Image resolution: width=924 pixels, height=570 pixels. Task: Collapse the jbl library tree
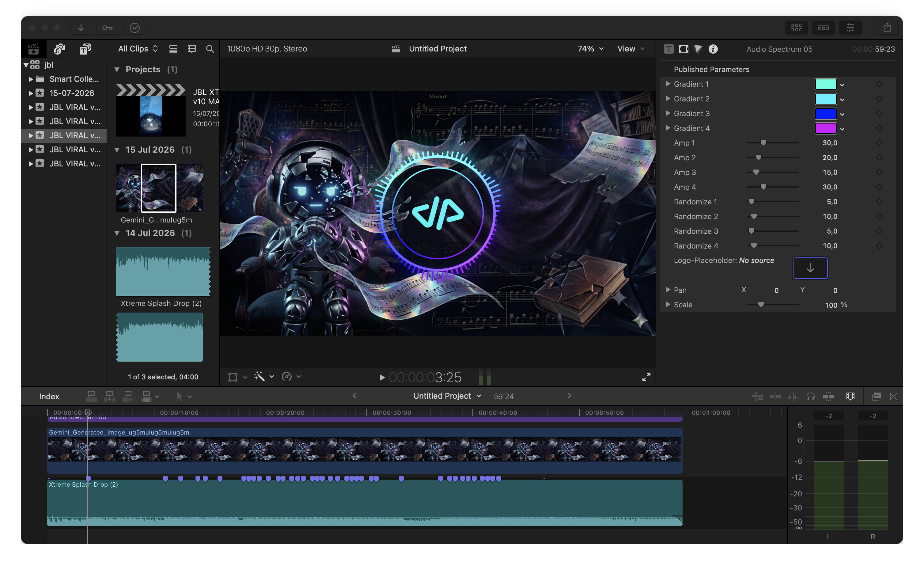pyautogui.click(x=26, y=65)
